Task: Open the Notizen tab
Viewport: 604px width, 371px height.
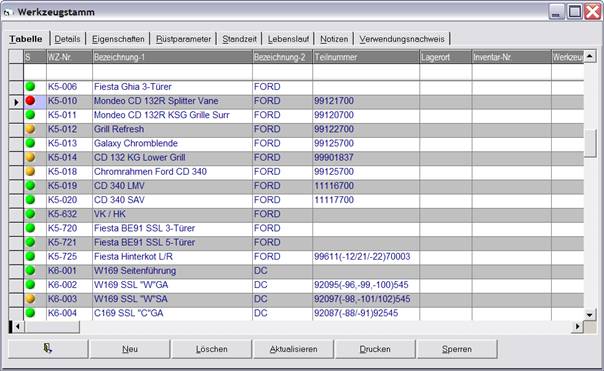Action: pyautogui.click(x=334, y=39)
